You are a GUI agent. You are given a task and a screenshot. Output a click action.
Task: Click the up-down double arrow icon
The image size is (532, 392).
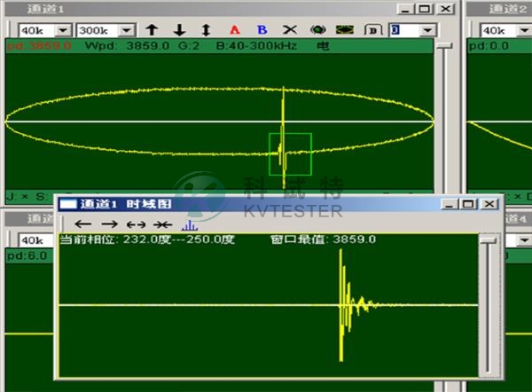[205, 30]
